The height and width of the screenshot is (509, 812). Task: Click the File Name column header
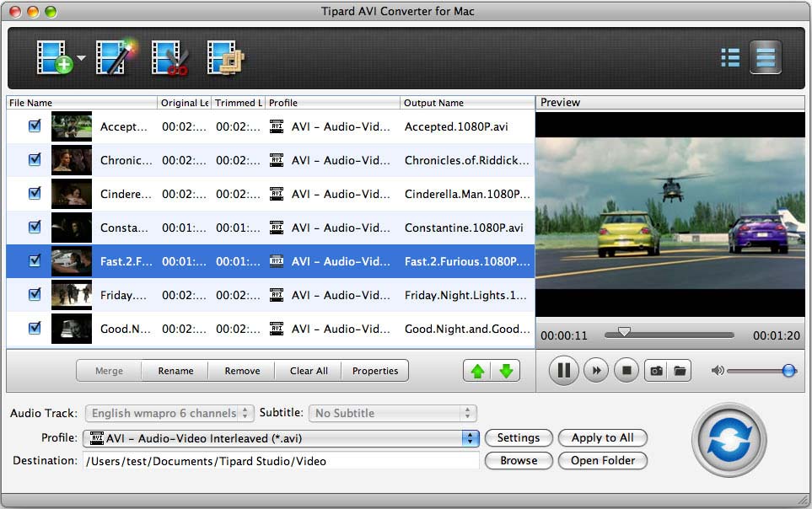point(82,103)
